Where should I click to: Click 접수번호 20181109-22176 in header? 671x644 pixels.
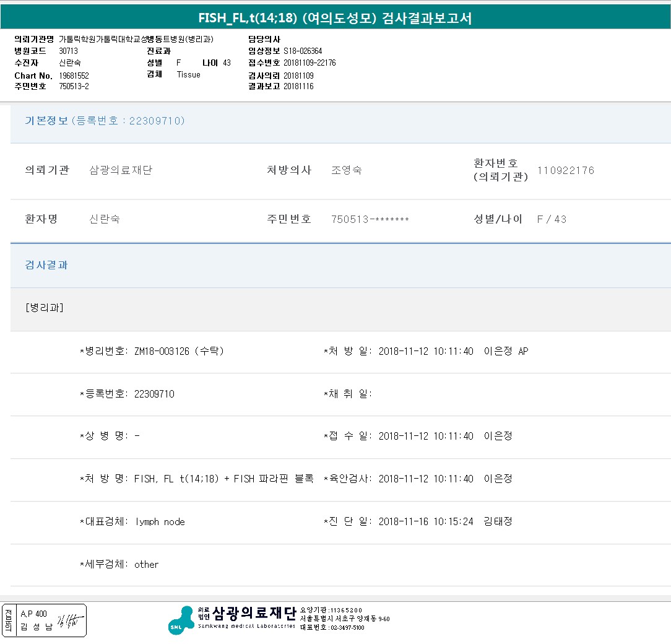(x=310, y=63)
